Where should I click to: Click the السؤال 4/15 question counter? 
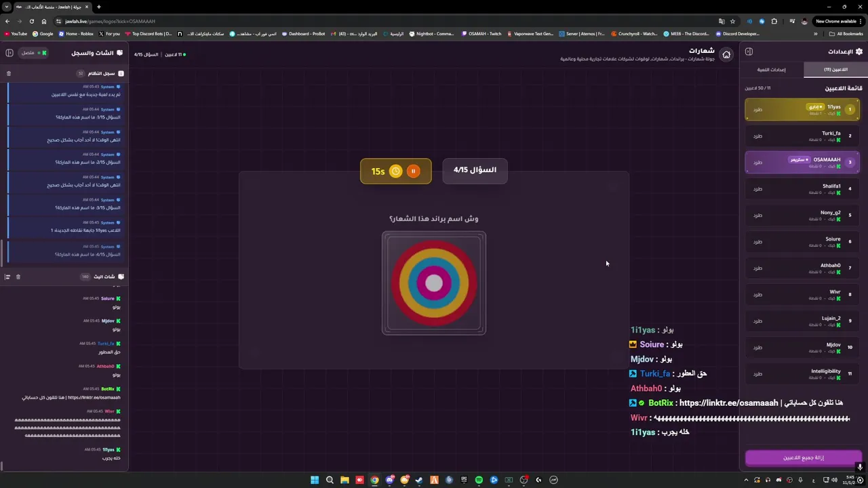tap(475, 170)
